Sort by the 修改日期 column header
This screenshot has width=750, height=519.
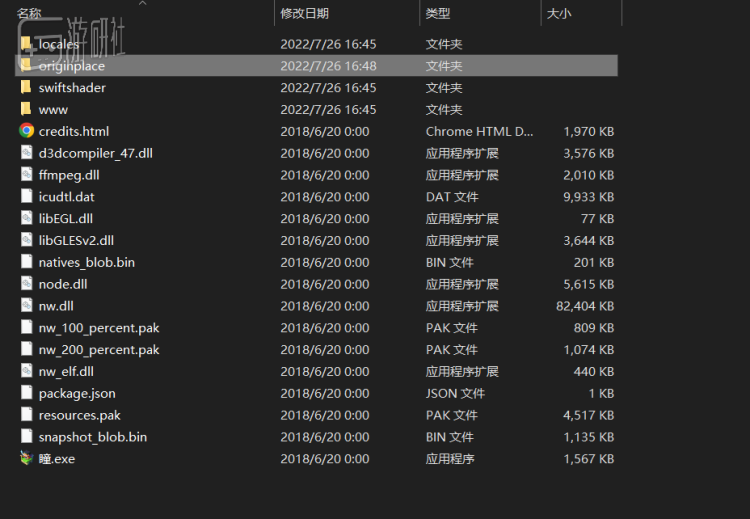pyautogui.click(x=304, y=13)
